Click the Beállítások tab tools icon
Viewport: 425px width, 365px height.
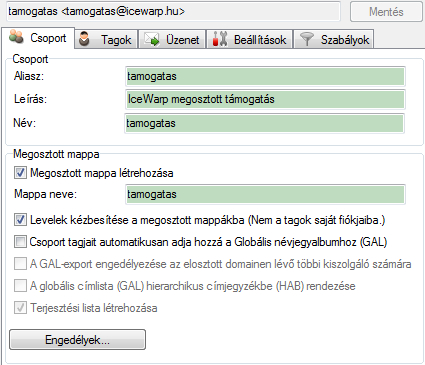click(x=220, y=39)
